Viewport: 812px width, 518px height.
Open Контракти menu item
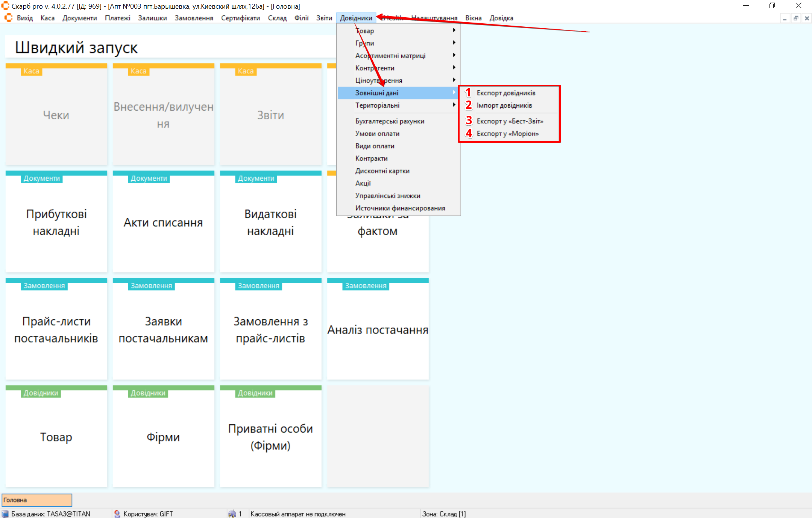click(399, 158)
